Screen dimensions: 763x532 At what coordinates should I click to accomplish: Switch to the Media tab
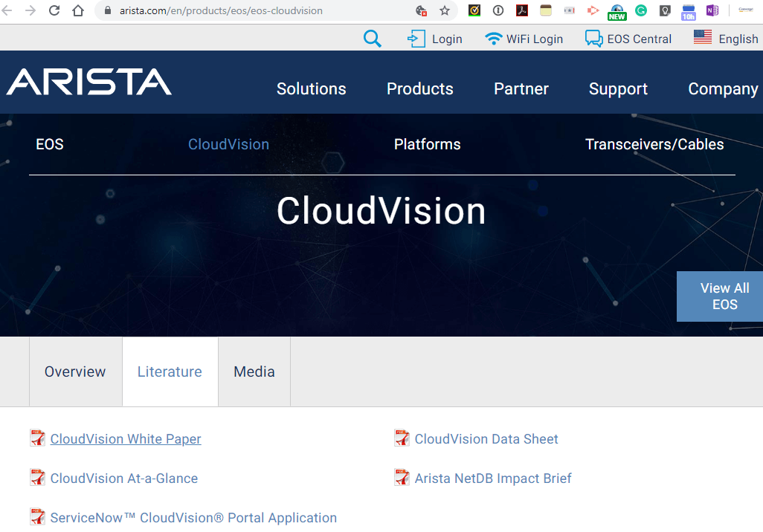pyautogui.click(x=254, y=372)
